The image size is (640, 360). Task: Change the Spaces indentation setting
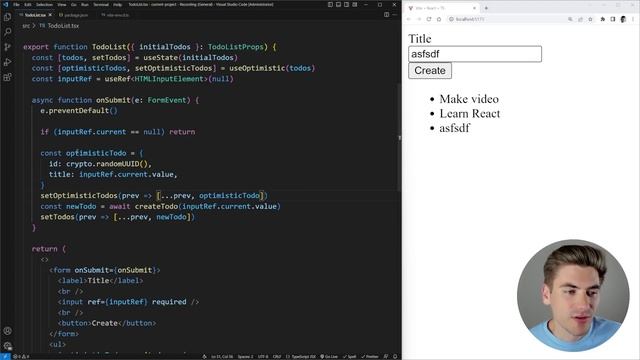[245, 356]
